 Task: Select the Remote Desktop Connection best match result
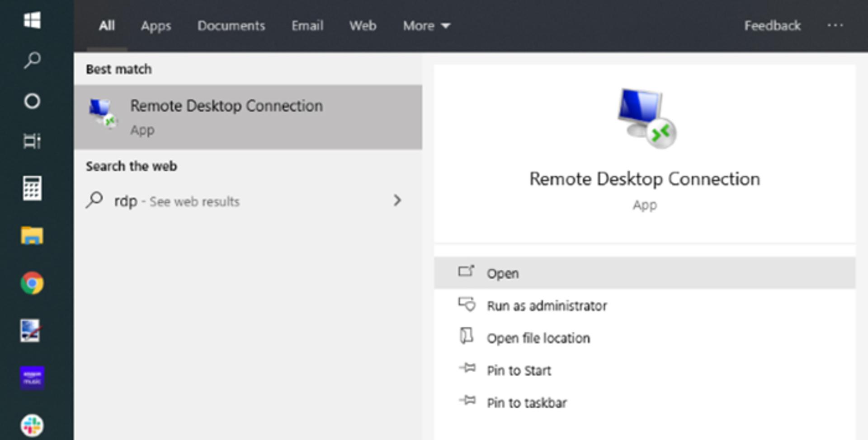248,117
